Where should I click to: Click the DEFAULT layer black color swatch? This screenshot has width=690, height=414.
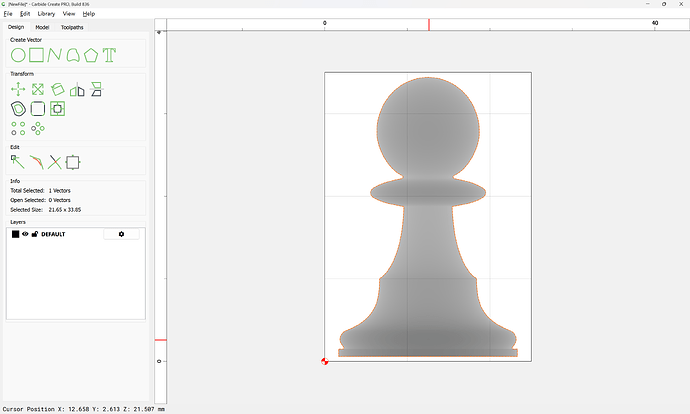15,234
